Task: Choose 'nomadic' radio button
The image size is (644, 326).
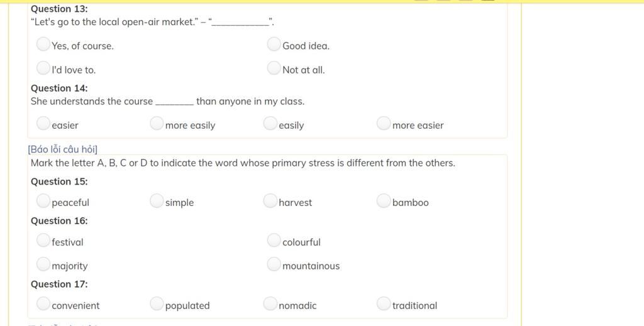Action: click(270, 303)
